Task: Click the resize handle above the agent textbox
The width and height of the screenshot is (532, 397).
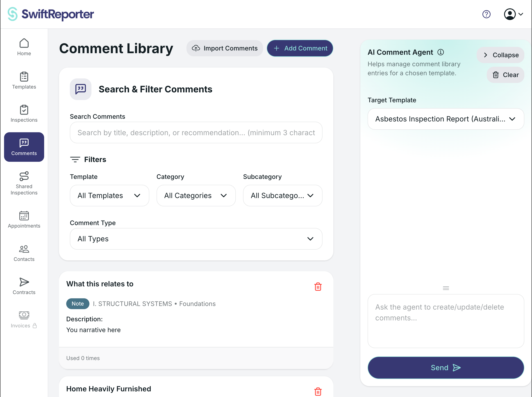Action: tap(446, 288)
